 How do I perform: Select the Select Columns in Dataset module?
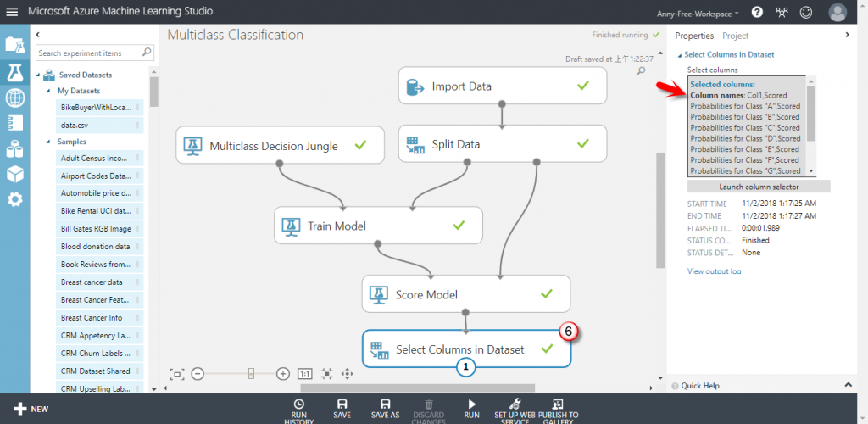point(466,349)
